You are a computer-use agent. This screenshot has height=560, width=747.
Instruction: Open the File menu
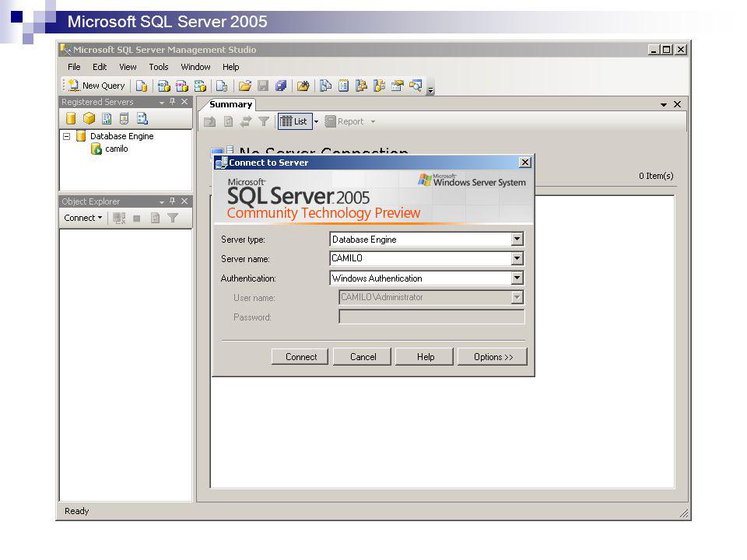(74, 67)
